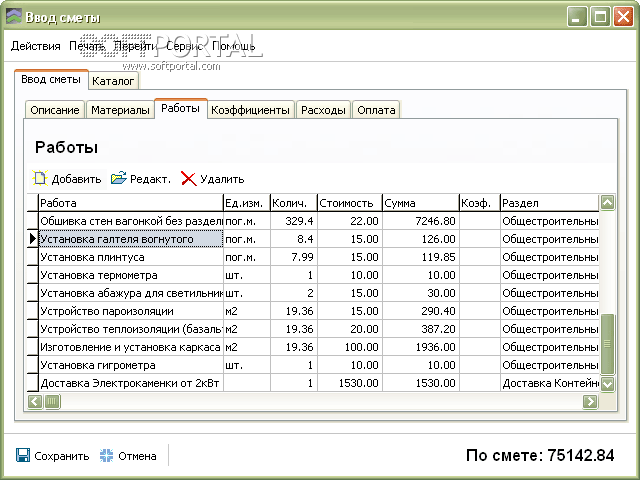Click the Отмена button label
640x480 pixels.
[x=137, y=456]
